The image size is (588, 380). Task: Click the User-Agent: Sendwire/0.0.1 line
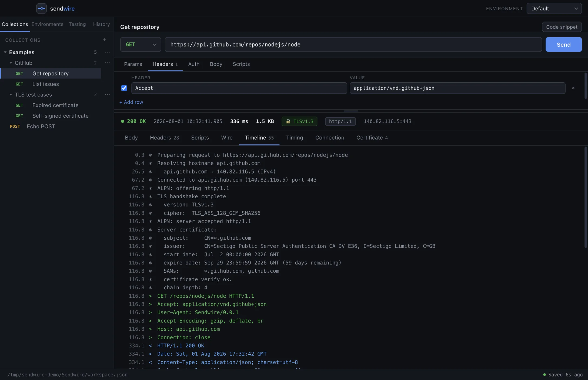coord(198,312)
